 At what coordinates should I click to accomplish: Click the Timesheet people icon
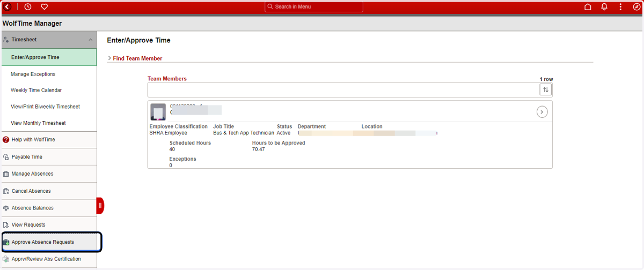5,40
